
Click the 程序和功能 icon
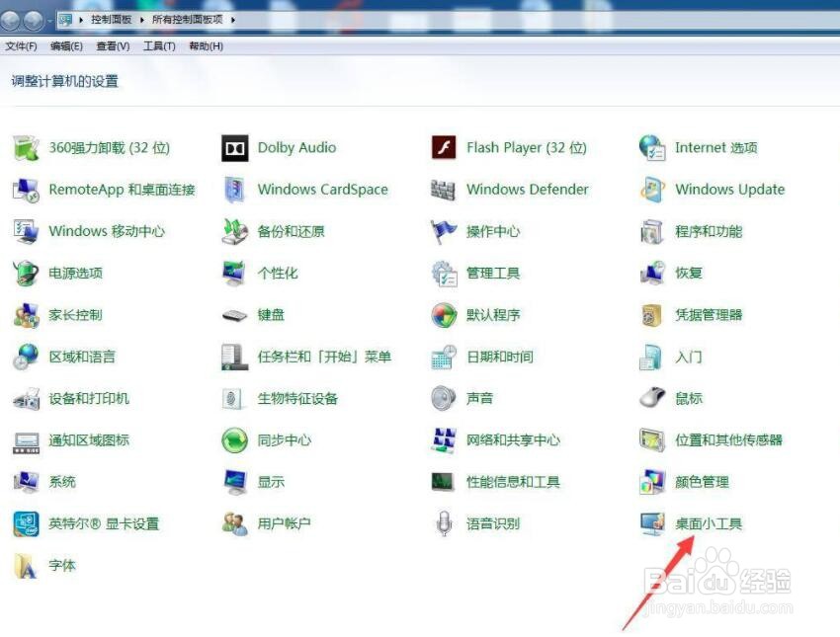point(652,231)
